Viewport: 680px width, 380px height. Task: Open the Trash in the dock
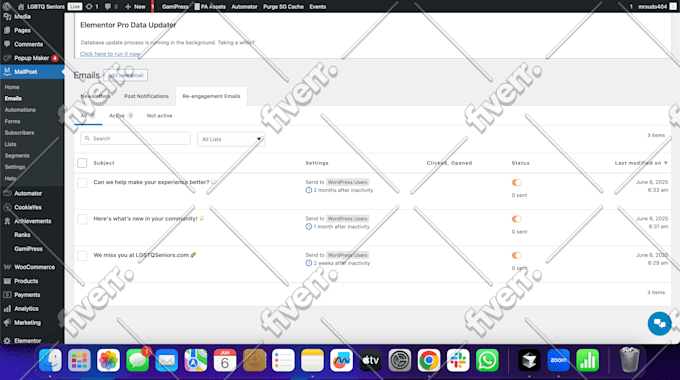(629, 360)
